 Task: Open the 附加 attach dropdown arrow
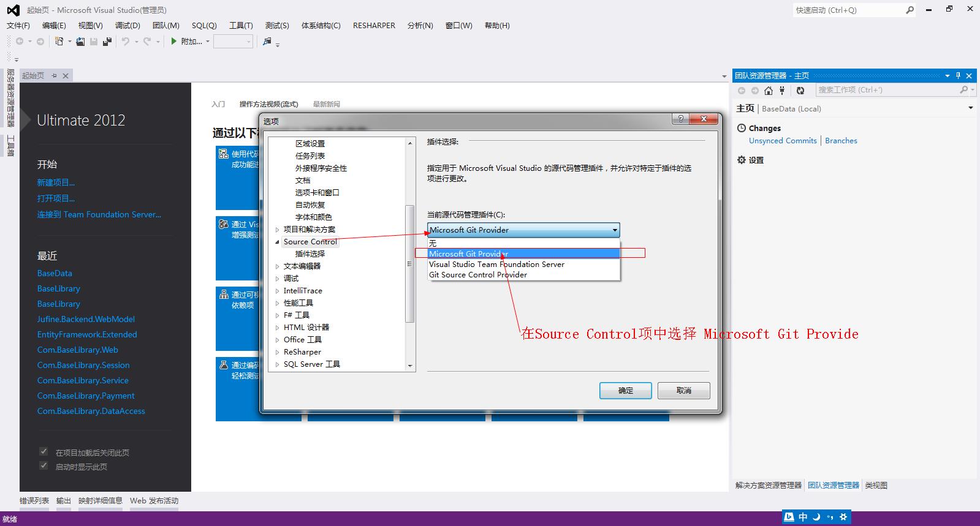(x=208, y=42)
